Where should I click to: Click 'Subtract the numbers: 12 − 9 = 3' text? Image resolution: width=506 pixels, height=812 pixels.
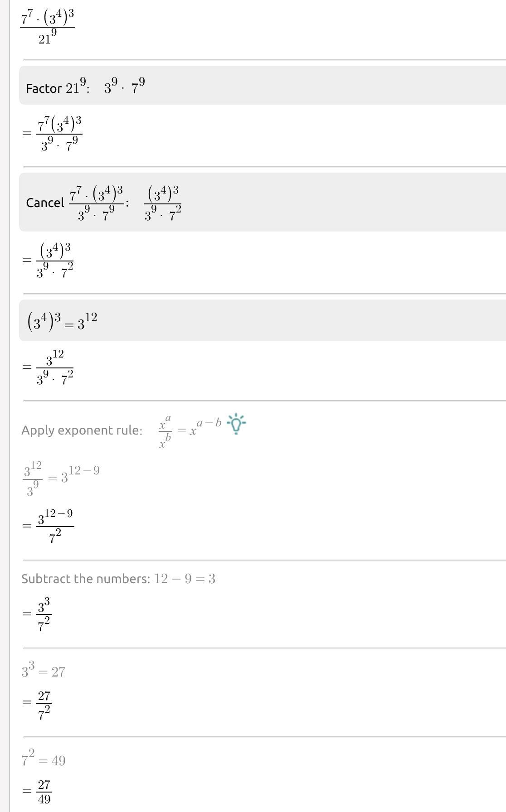118,579
